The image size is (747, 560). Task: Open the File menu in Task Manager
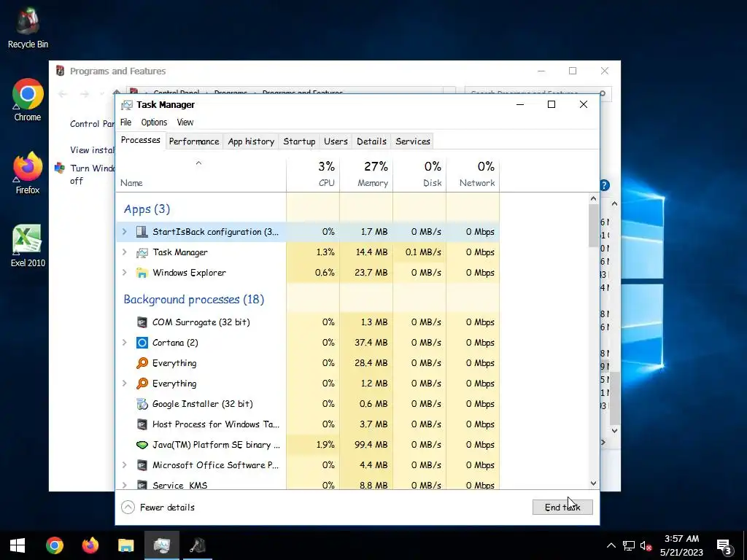click(125, 122)
